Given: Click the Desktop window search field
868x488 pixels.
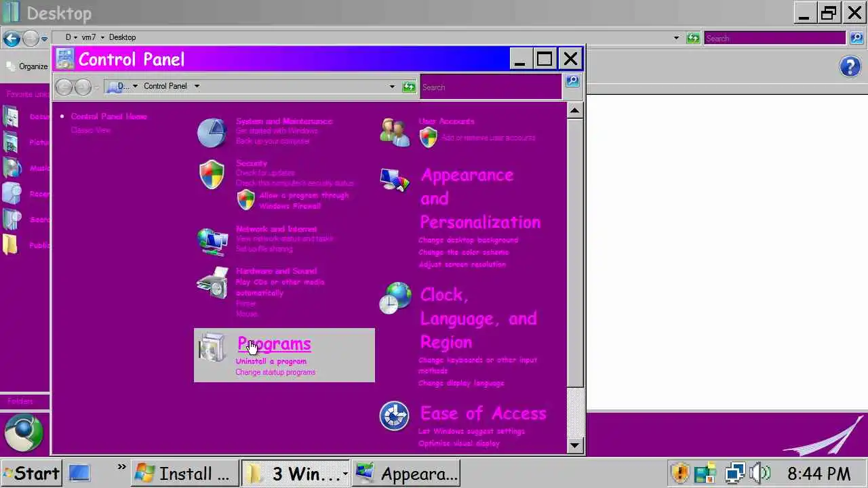Looking at the screenshot, I should (x=775, y=38).
